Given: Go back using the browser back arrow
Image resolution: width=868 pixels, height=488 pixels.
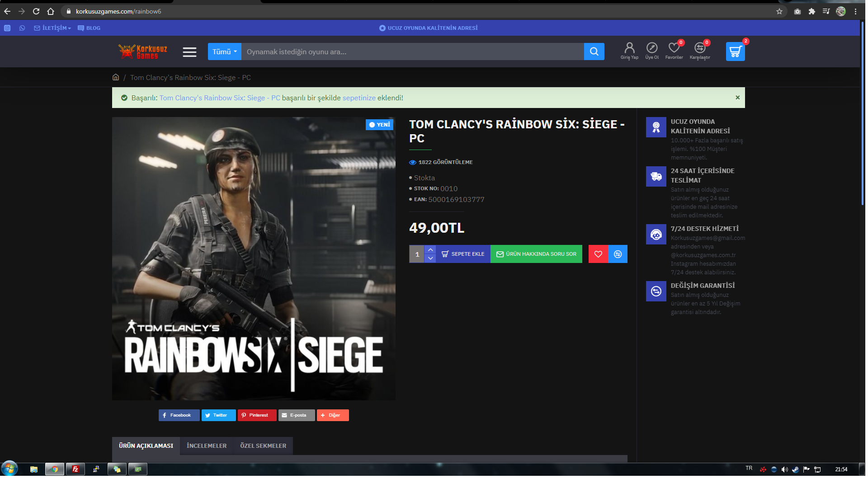Looking at the screenshot, I should 7,11.
